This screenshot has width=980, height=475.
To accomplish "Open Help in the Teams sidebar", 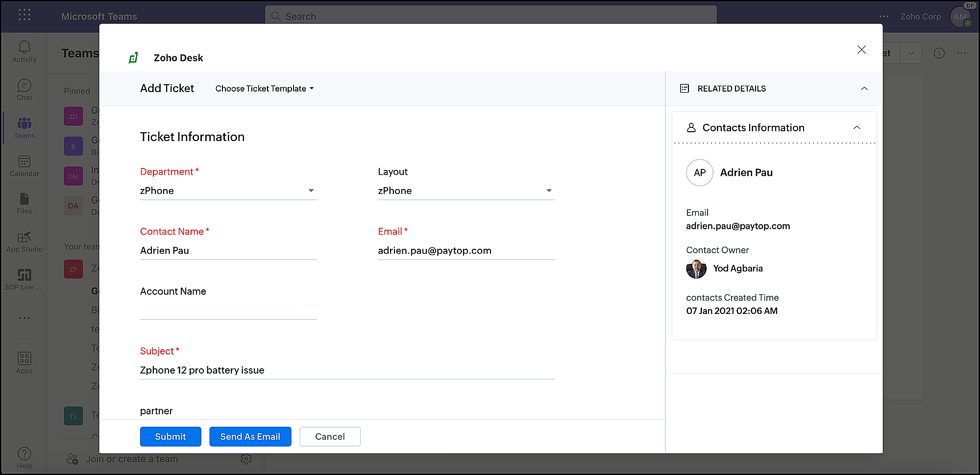I will pos(24,458).
